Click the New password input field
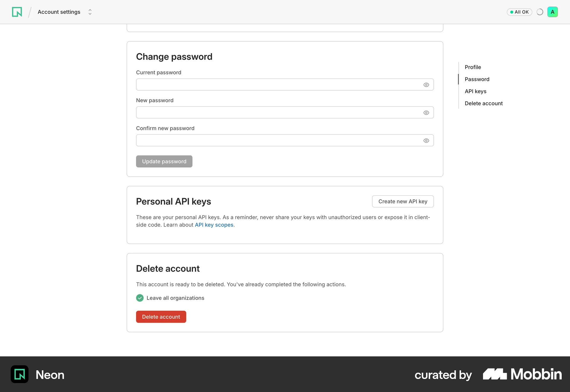This screenshot has height=392, width=570. [x=285, y=113]
